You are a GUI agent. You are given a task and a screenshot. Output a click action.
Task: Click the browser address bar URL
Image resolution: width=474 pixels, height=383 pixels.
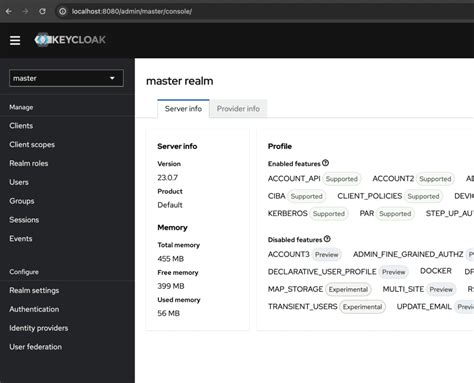point(132,12)
